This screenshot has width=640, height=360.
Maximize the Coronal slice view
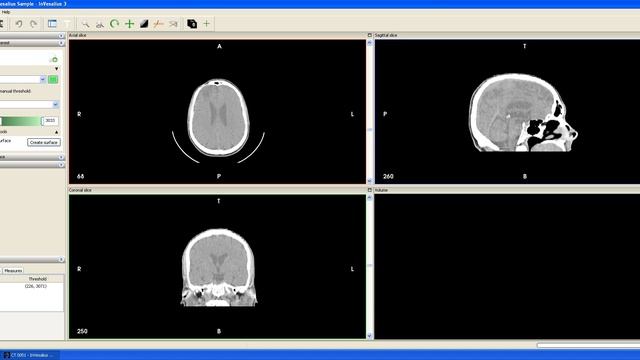coord(370,190)
